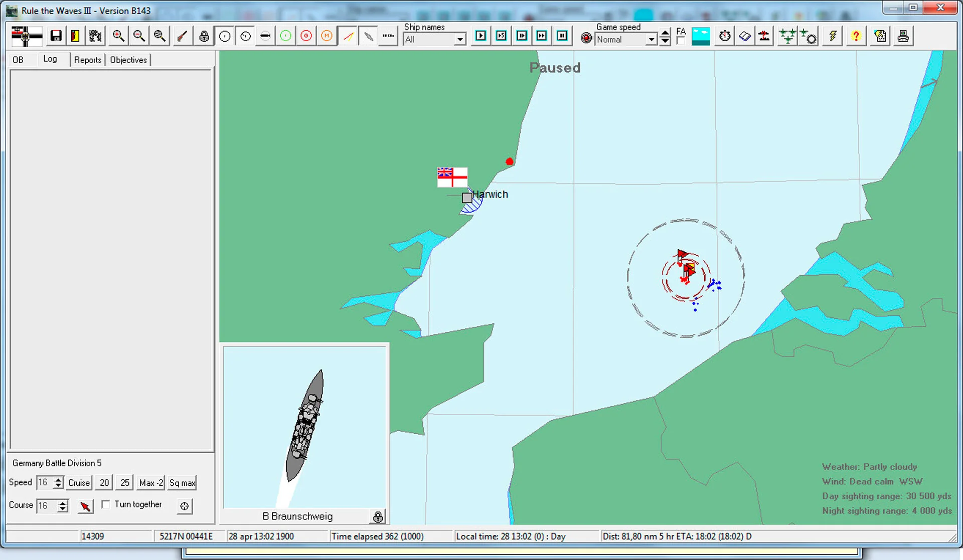Click the Max -2 speed button
The height and width of the screenshot is (560, 963).
click(151, 483)
